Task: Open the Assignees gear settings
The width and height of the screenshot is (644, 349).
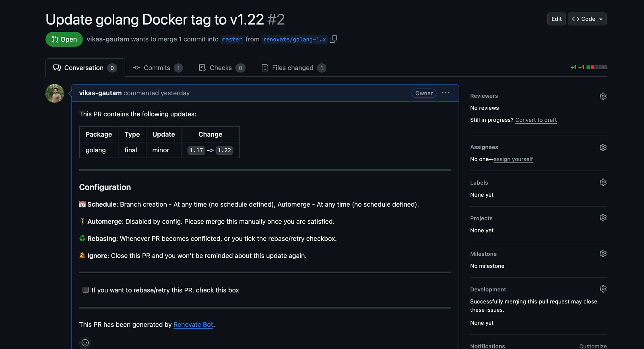Action: [x=603, y=147]
